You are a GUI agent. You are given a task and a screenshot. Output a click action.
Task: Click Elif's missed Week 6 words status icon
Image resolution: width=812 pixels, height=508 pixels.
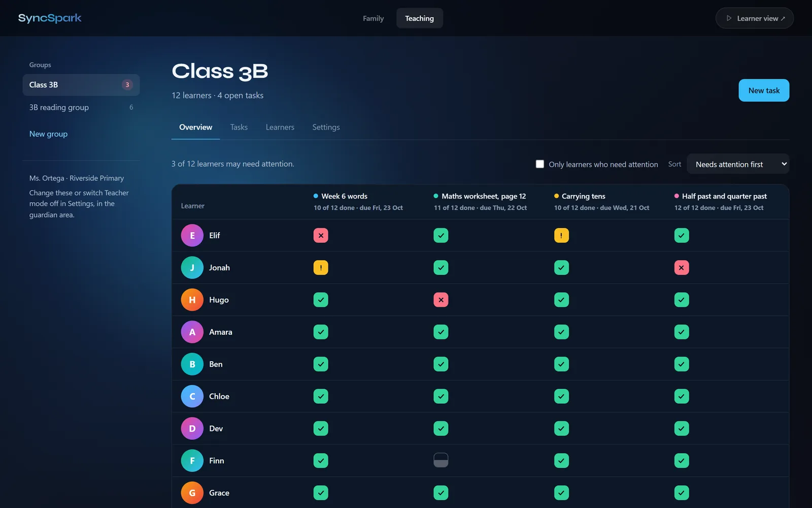pyautogui.click(x=321, y=235)
